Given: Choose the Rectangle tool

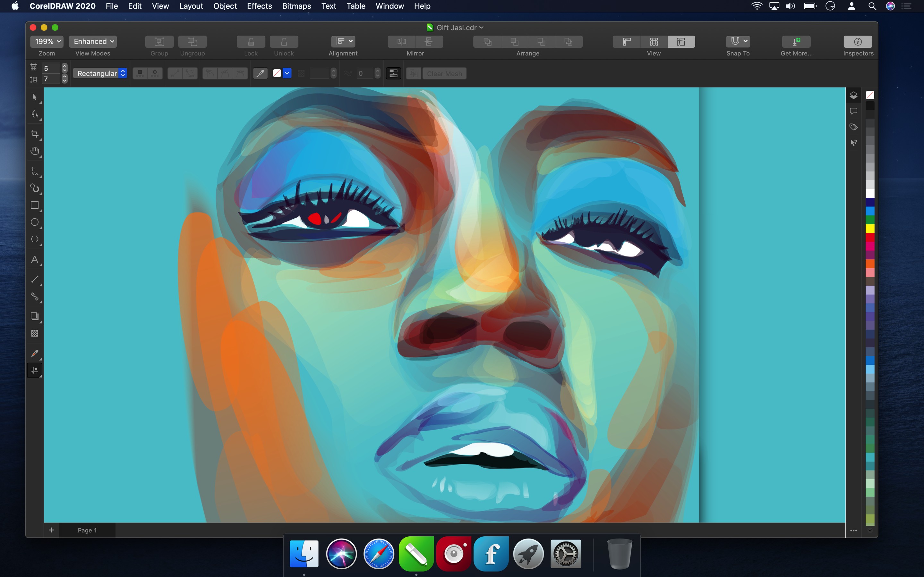Looking at the screenshot, I should coord(34,205).
